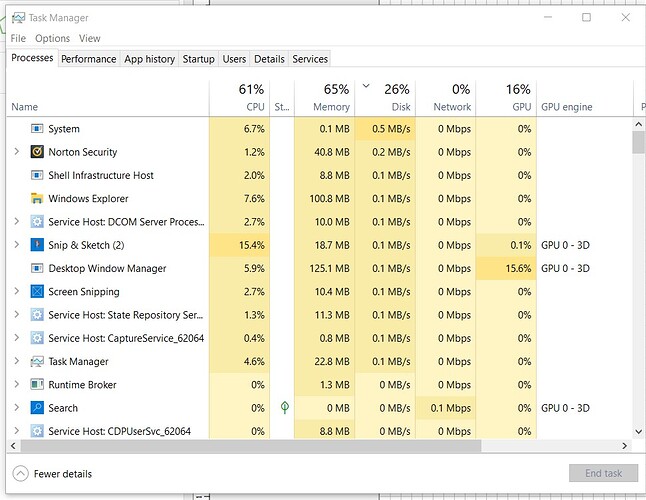Sort by the GPU engine column header

(x=585, y=99)
